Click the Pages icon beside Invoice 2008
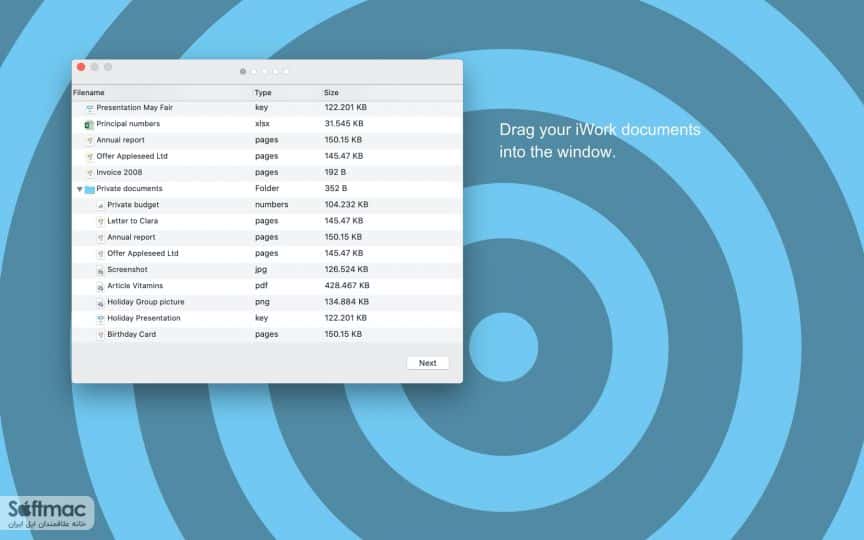864x540 pixels. point(90,173)
